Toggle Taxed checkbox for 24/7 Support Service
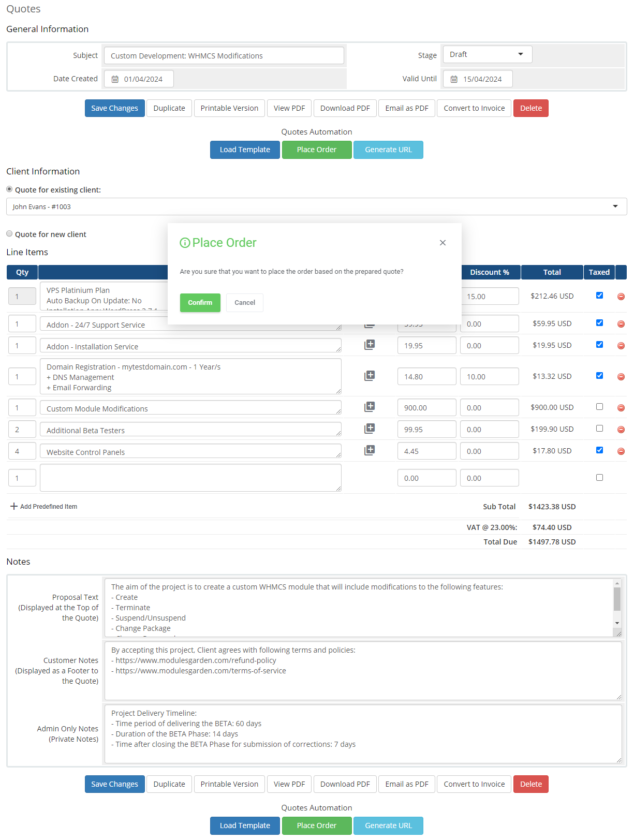This screenshot has height=840, width=634. click(599, 323)
